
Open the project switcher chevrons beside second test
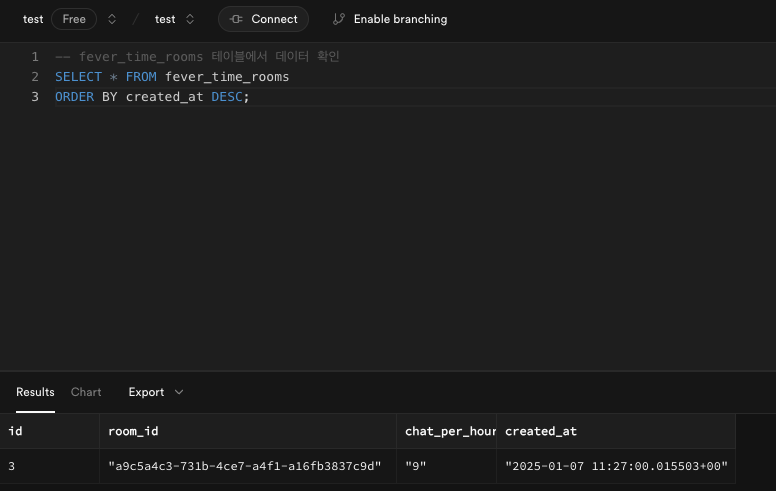pos(190,19)
